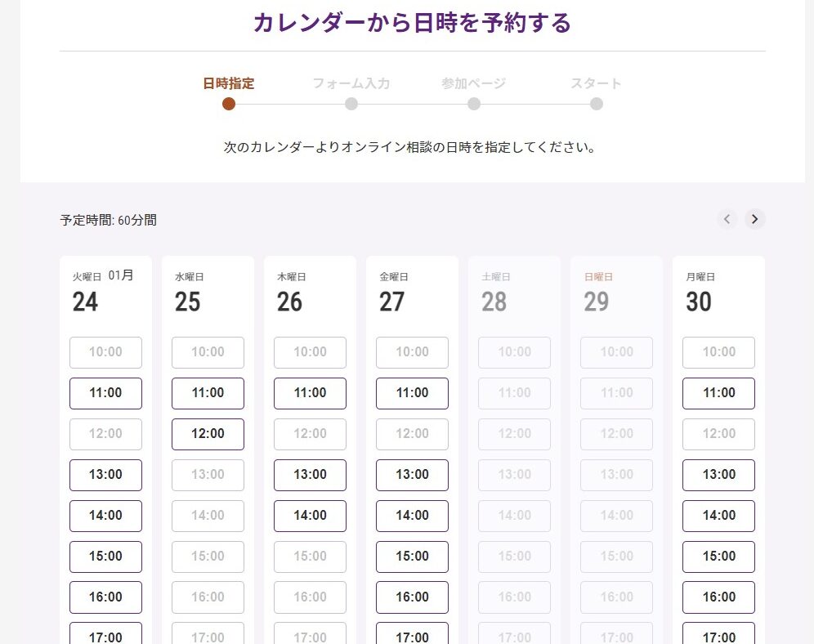Pick 15:00 on Monday the 30th
This screenshot has width=814, height=644.
718,557
